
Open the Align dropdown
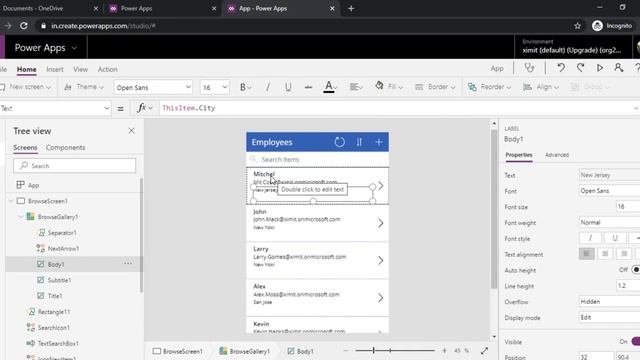[x=540, y=87]
